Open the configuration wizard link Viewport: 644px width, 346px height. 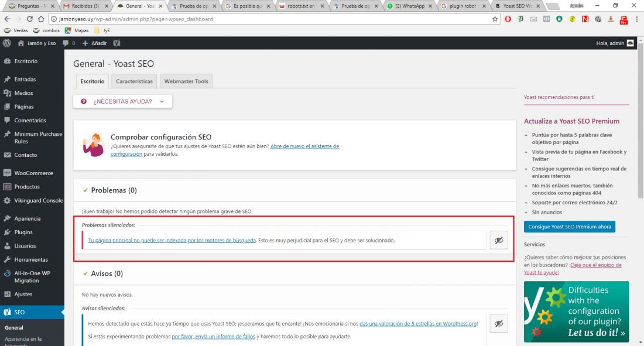(x=225, y=150)
